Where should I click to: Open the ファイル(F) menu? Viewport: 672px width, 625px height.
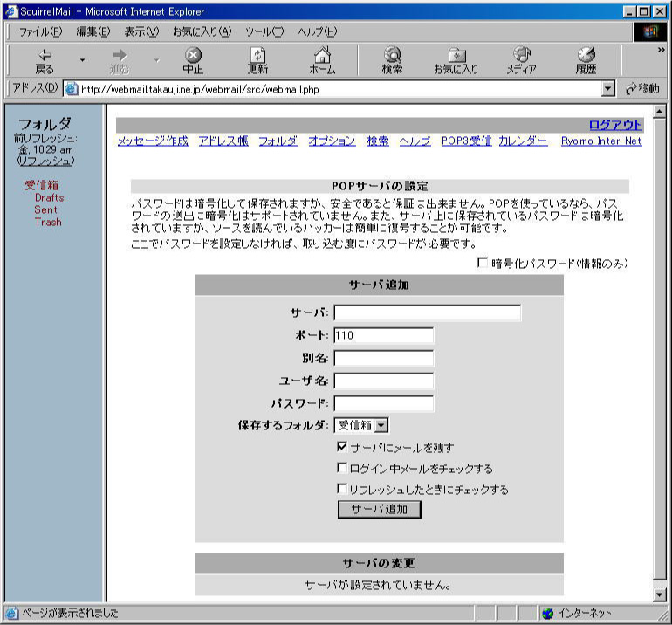(x=40, y=31)
